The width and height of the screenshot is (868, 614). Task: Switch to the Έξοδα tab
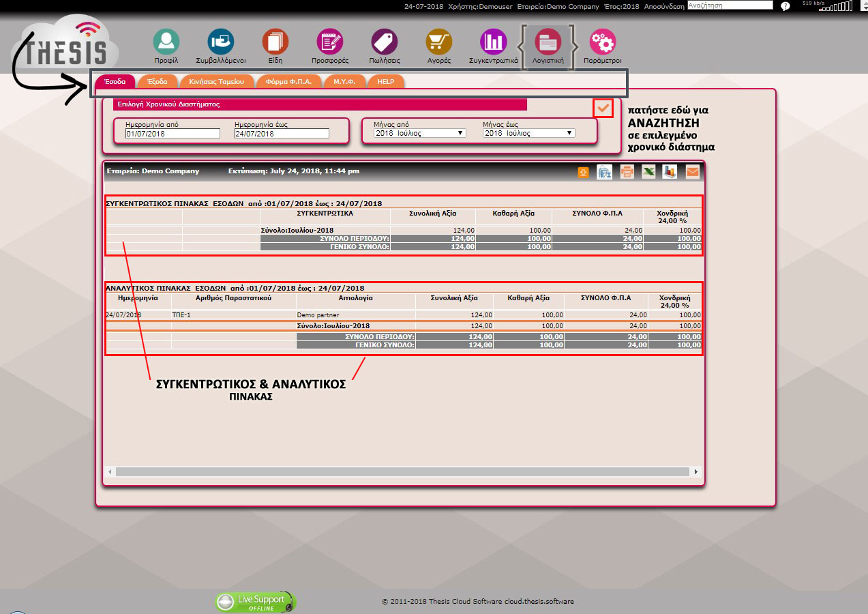pyautogui.click(x=157, y=82)
